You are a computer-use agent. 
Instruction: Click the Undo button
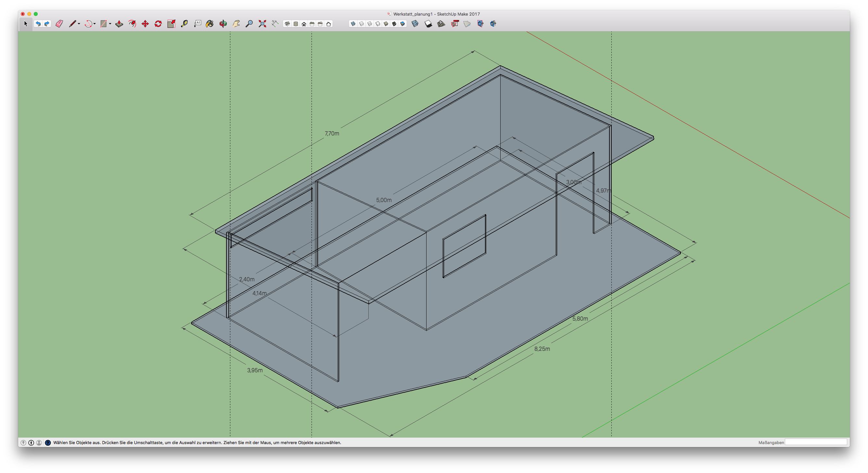[x=38, y=24]
